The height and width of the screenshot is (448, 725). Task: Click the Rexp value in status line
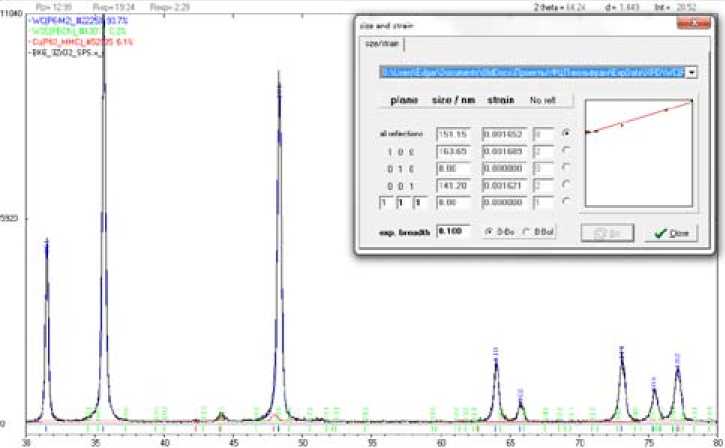pos(169,7)
